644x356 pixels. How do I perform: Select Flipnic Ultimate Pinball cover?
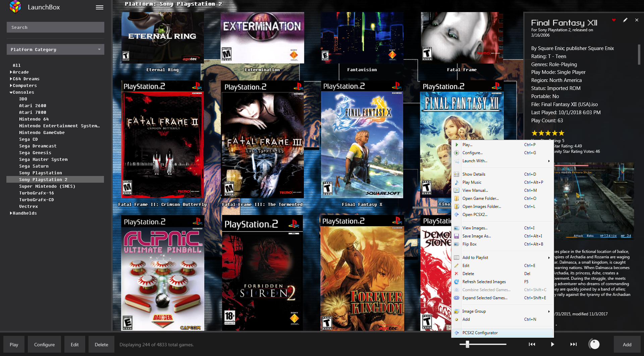point(163,273)
